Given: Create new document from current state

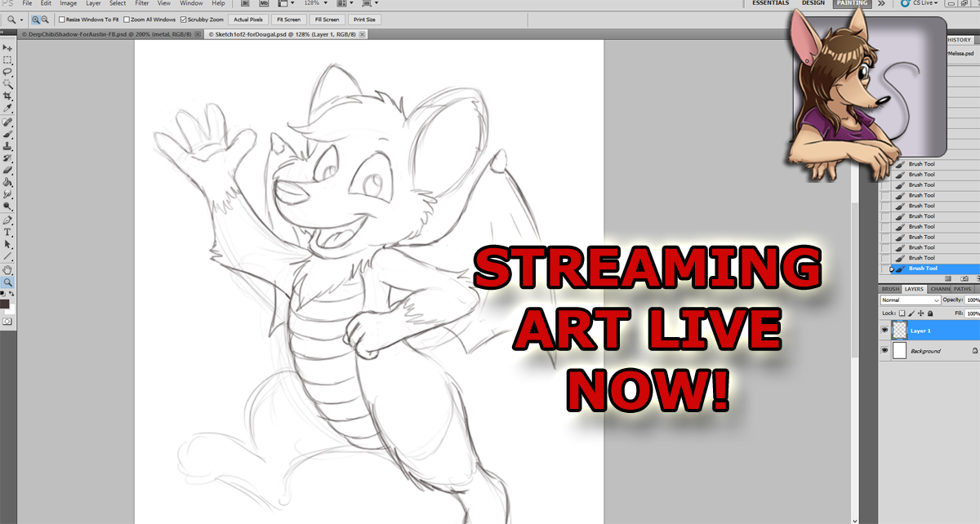Looking at the screenshot, I should 948,278.
